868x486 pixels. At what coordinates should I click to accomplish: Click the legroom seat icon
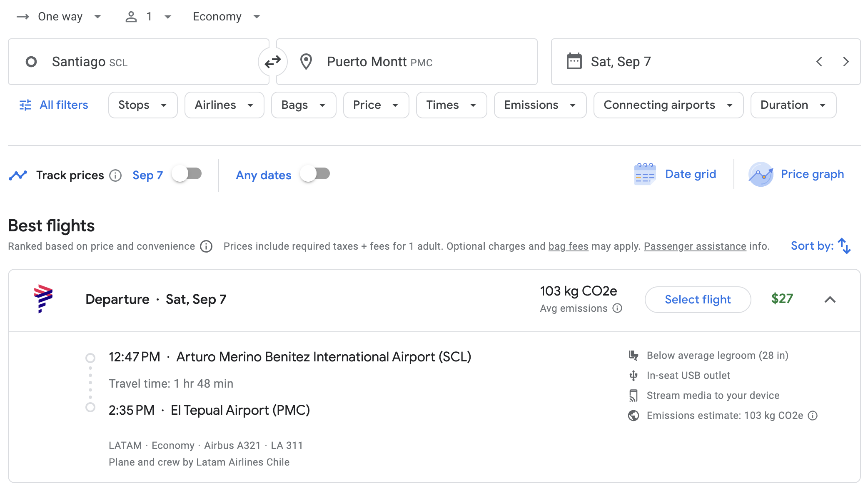pyautogui.click(x=634, y=356)
